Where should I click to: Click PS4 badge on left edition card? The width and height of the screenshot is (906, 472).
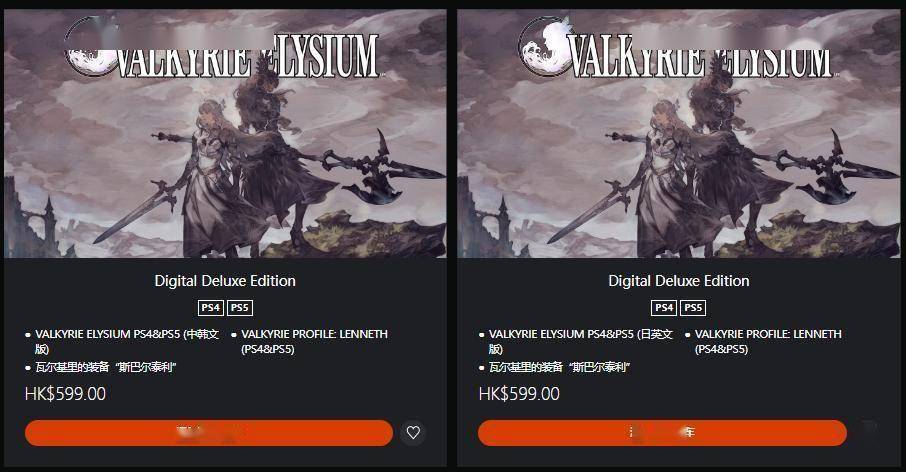point(210,307)
